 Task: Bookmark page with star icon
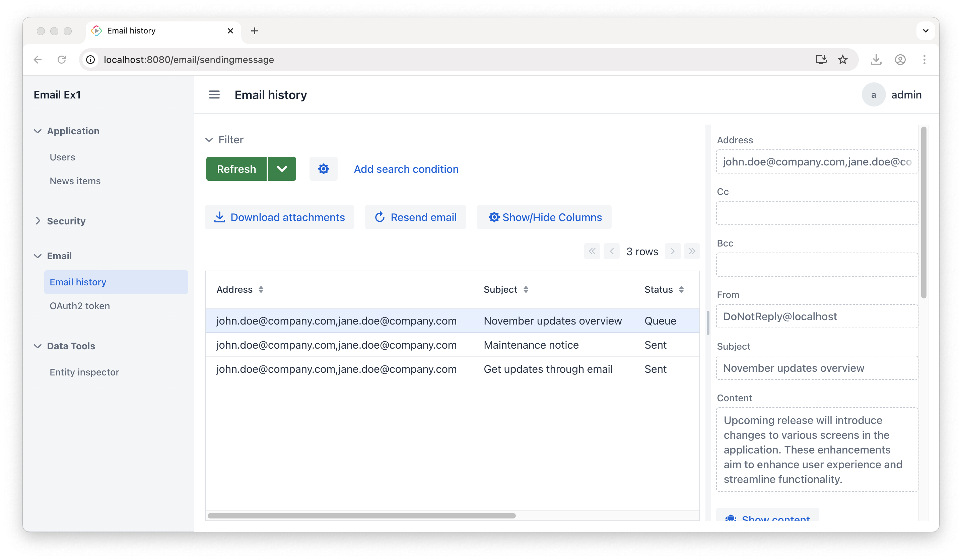pos(842,60)
